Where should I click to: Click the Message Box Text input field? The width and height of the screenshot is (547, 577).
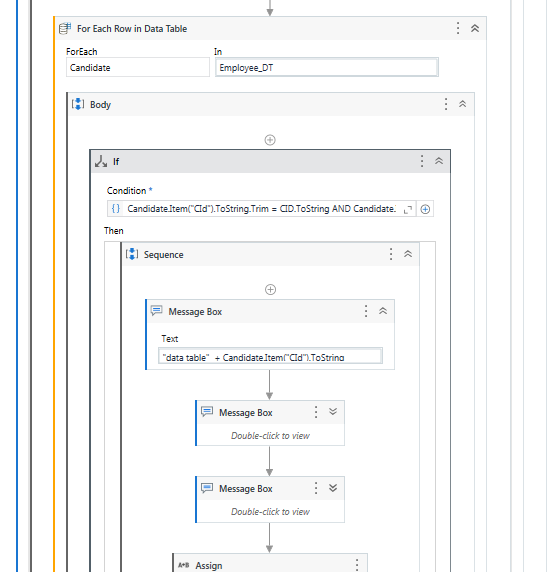point(270,356)
